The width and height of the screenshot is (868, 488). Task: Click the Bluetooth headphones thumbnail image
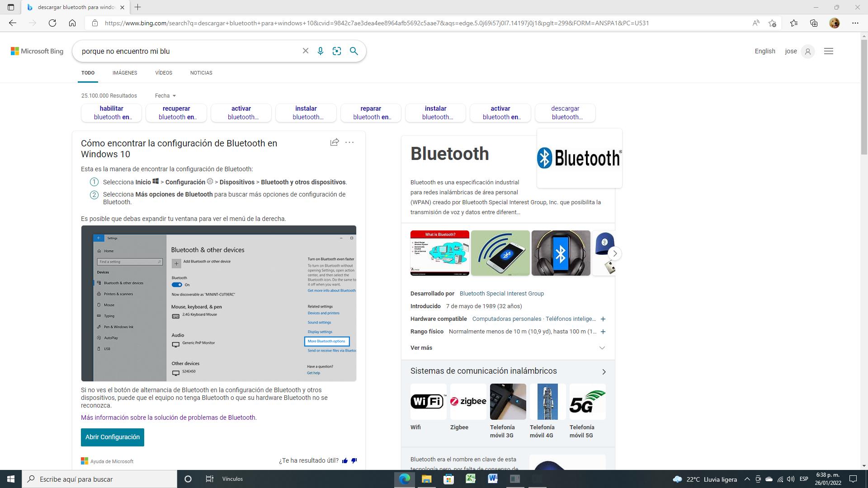[561, 253]
